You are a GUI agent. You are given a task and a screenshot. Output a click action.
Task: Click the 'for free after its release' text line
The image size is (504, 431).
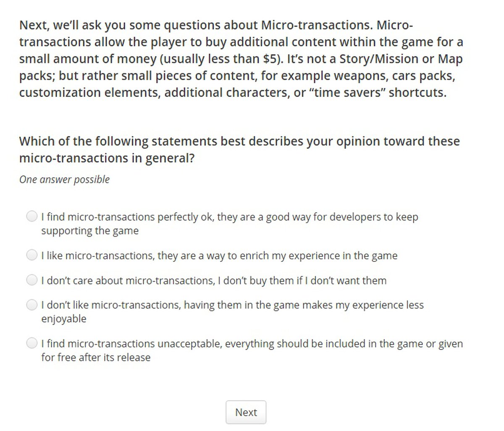(96, 358)
